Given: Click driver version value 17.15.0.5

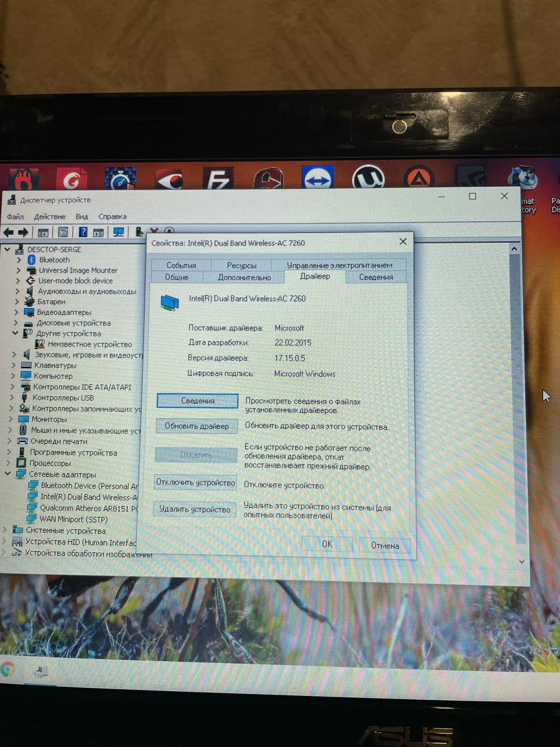Looking at the screenshot, I should [x=290, y=358].
